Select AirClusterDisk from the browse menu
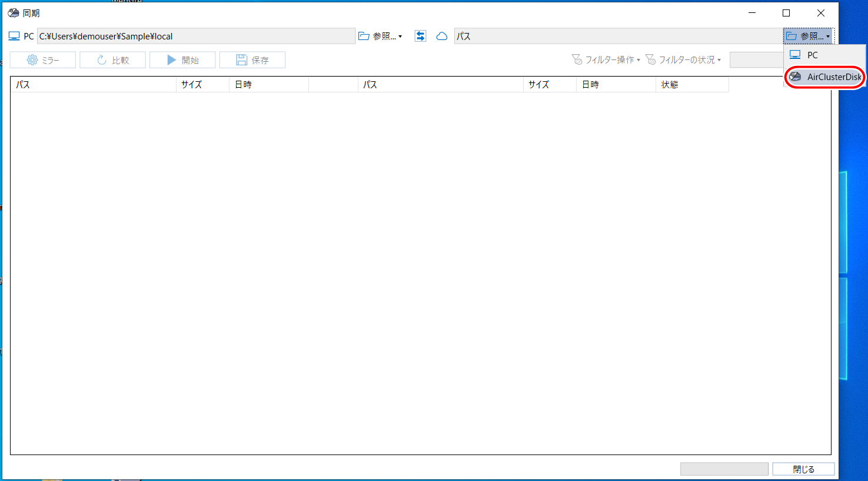This screenshot has height=481, width=868. (x=825, y=77)
